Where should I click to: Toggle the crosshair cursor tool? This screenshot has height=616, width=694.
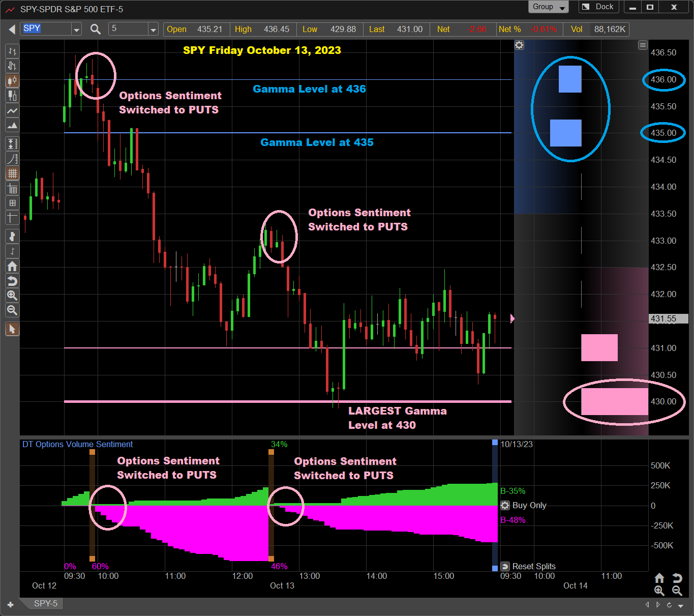12,218
